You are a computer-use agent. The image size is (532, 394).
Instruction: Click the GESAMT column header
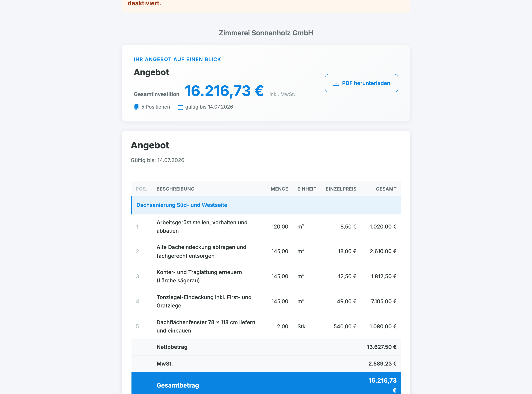386,189
